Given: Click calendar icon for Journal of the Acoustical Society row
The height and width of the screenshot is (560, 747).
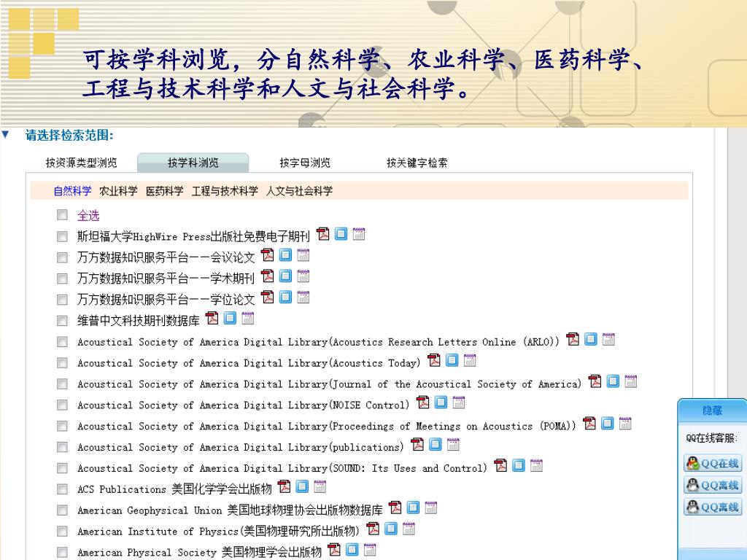Looking at the screenshot, I should tap(631, 381).
